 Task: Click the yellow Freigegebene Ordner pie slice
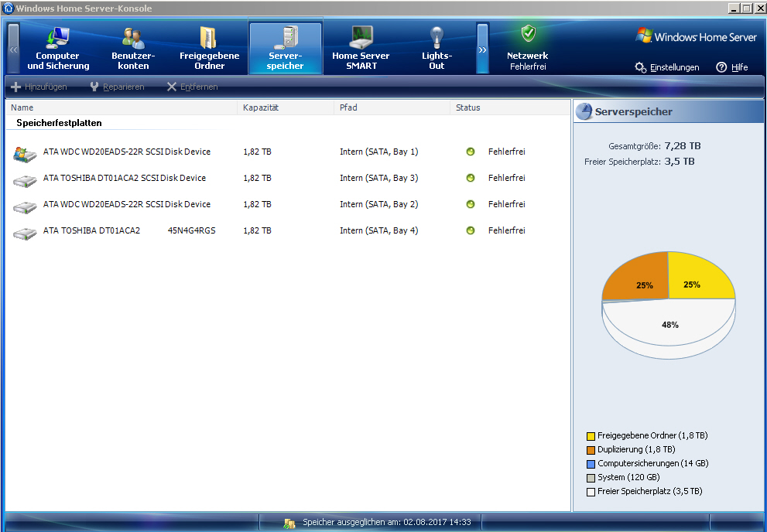coord(697,279)
